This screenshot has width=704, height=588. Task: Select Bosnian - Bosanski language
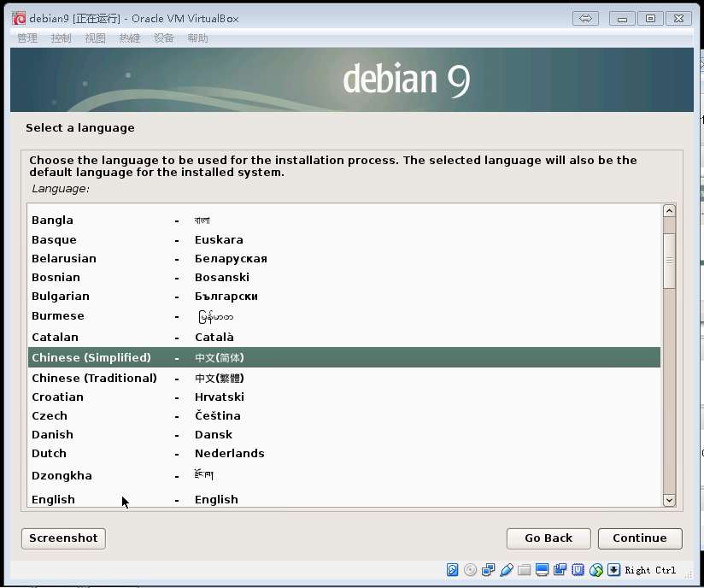(344, 277)
